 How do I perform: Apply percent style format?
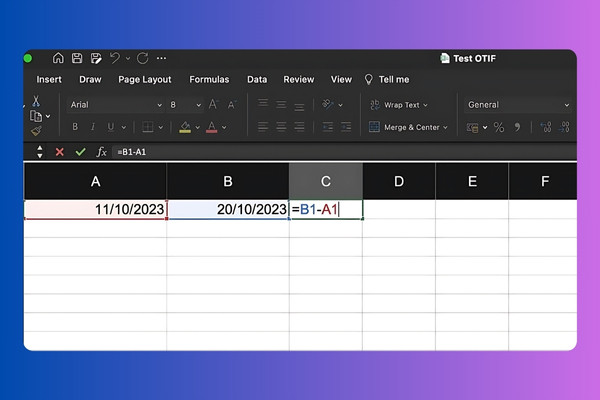pyautogui.click(x=499, y=127)
